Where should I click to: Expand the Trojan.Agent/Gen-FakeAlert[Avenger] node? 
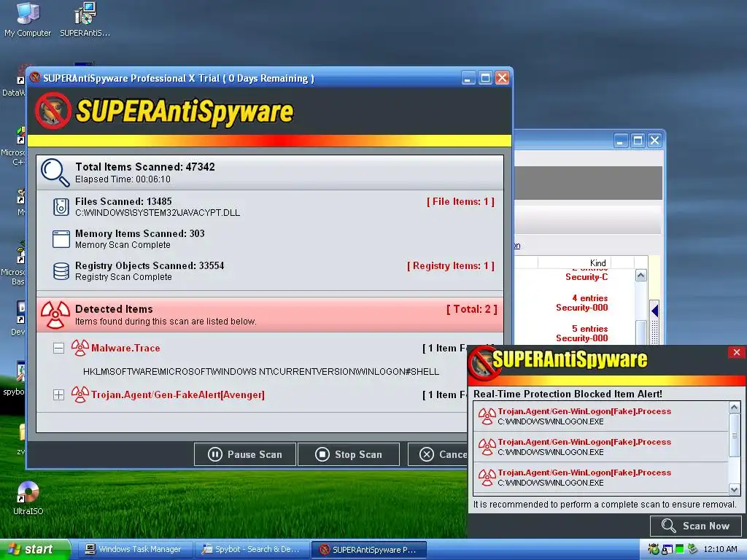click(x=58, y=394)
